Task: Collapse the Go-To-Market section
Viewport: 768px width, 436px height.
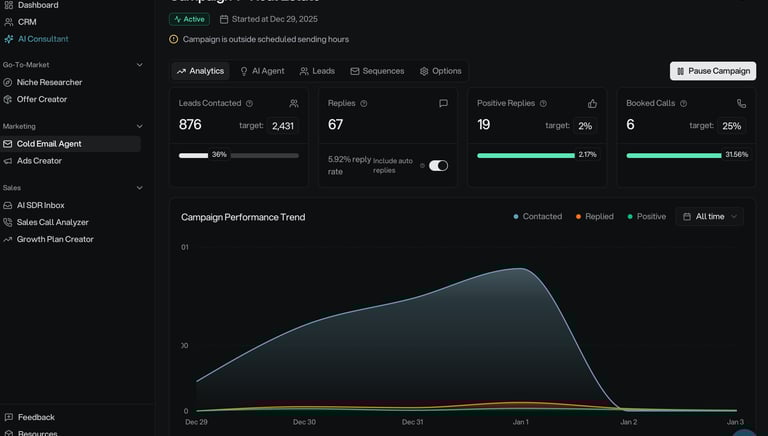Action: pyautogui.click(x=139, y=65)
